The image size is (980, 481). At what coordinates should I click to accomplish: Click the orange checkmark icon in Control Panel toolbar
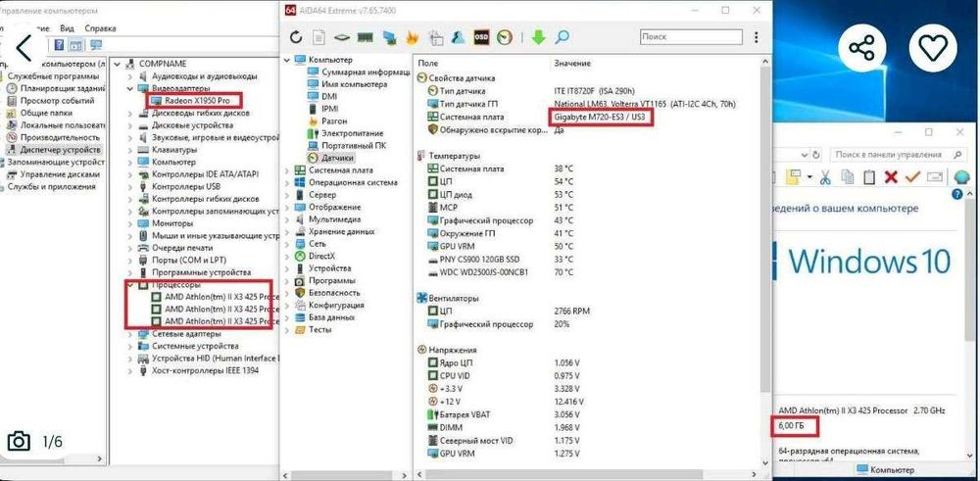coord(912,177)
